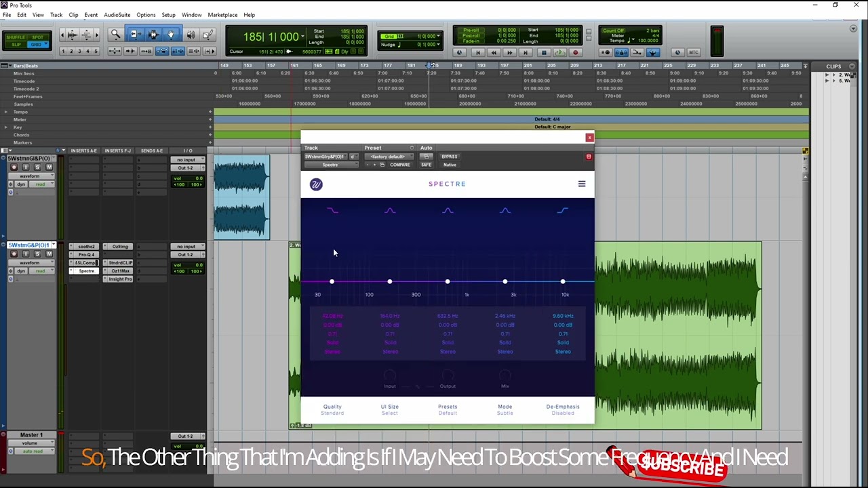Record-enable the 5WstmG&P(O)1 track
This screenshot has width=868, height=488.
(x=14, y=253)
